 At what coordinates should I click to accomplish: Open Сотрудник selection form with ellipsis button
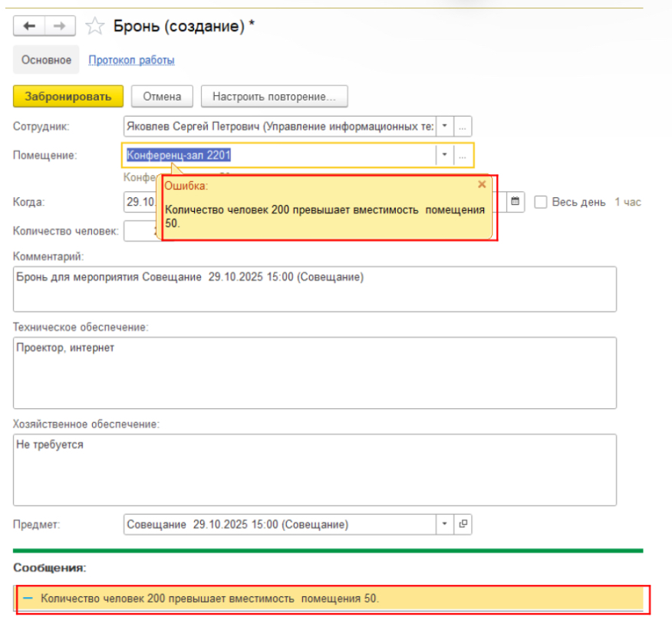tap(463, 127)
